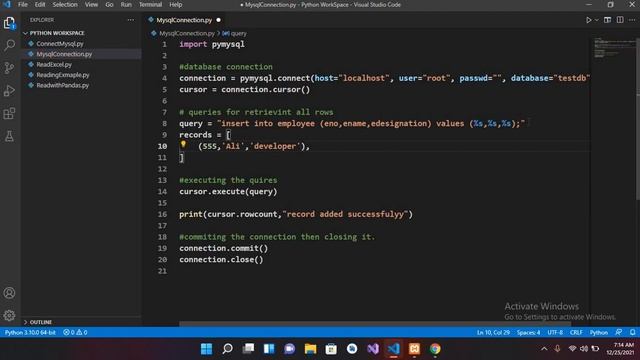Viewport: 640px width, 360px height.
Task: Click MysqlConnection.py in breadcrumb
Action: point(187,33)
